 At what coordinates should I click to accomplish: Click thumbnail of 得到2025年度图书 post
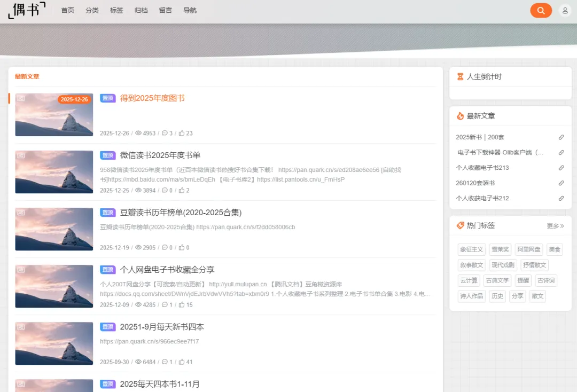(x=54, y=115)
